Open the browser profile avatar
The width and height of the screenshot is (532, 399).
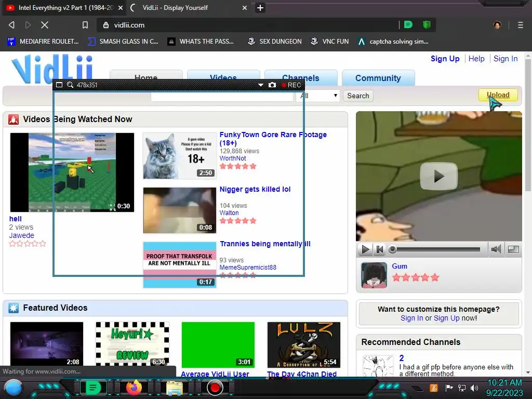pyautogui.click(x=497, y=25)
